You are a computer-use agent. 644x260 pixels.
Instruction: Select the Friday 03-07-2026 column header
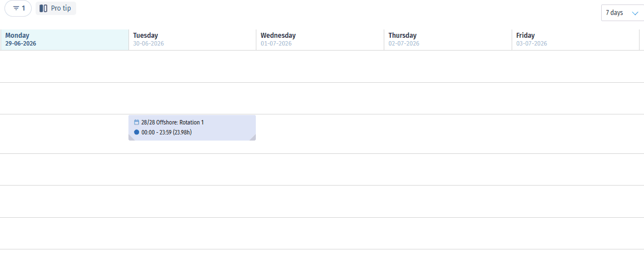(576, 40)
